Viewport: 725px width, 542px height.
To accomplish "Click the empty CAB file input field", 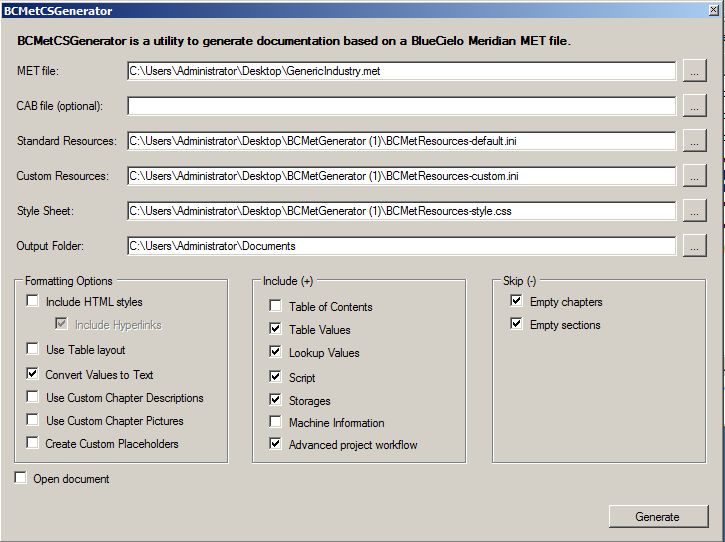I will click(x=401, y=106).
